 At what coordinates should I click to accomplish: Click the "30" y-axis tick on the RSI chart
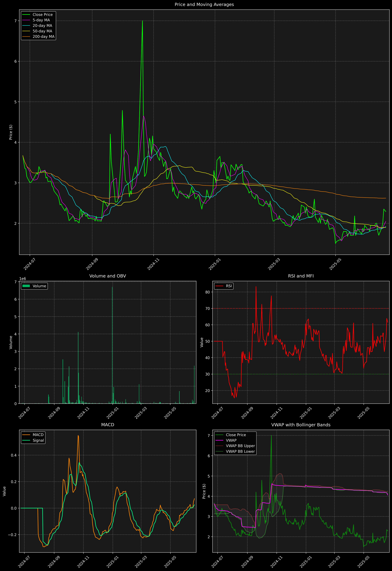click(208, 374)
